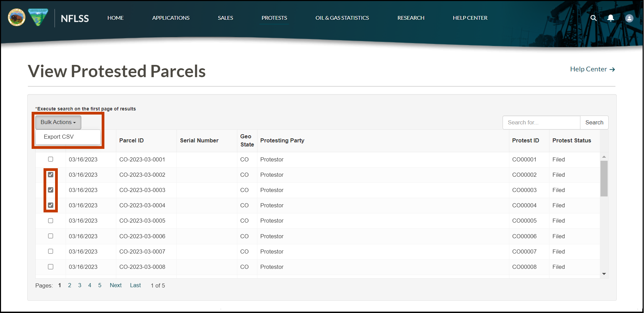Click the NFLSS site logo text
644x313 pixels.
75,19
